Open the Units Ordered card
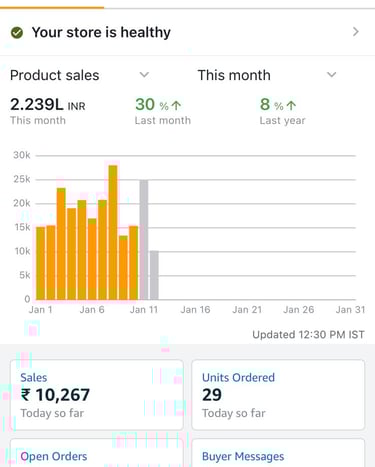This screenshot has width=375, height=467. point(278,395)
